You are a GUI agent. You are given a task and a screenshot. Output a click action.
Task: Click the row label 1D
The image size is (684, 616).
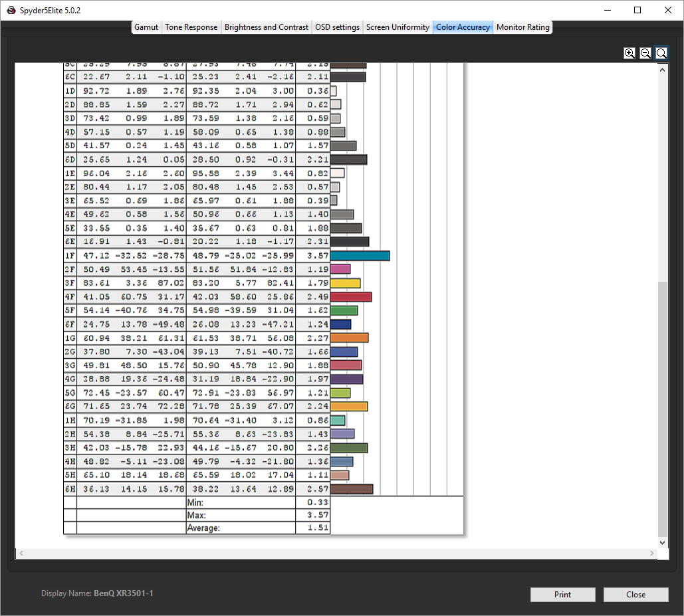pos(70,90)
